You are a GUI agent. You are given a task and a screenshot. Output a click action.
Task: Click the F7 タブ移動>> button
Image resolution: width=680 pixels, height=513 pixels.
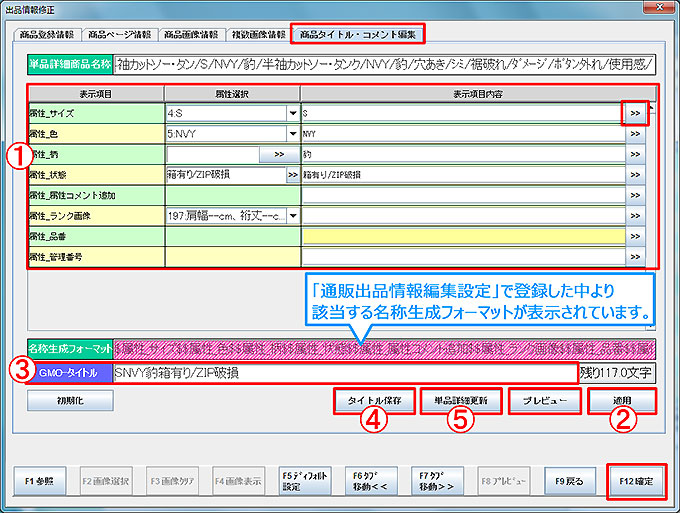(437, 481)
